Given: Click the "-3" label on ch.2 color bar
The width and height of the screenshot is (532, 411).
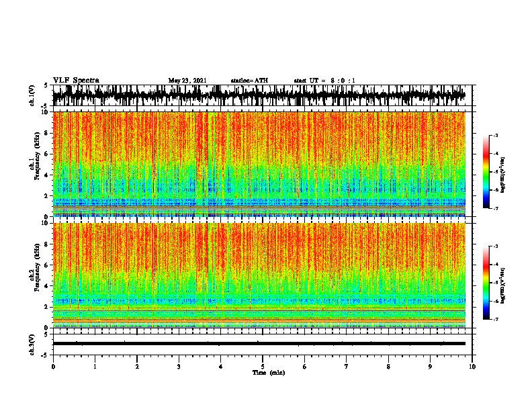Looking at the screenshot, I should click(496, 246).
